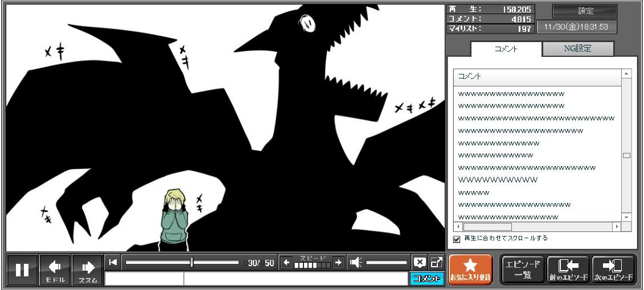The image size is (644, 290).
Task: Click the モドル back-arrow button
Action: coord(55,270)
